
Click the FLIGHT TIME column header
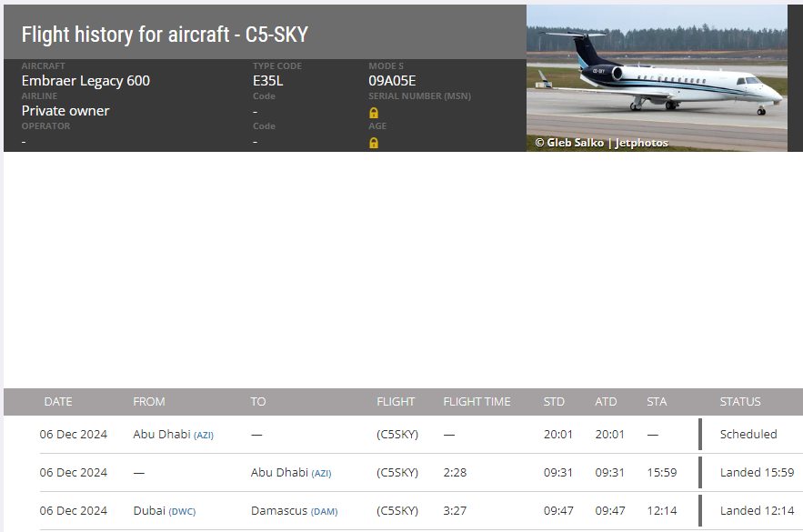click(x=477, y=401)
